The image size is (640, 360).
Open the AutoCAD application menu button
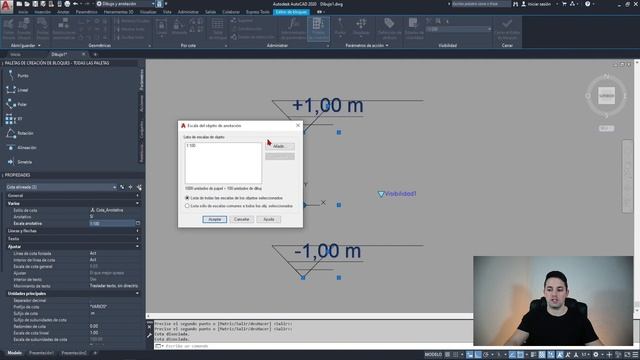coord(6,7)
